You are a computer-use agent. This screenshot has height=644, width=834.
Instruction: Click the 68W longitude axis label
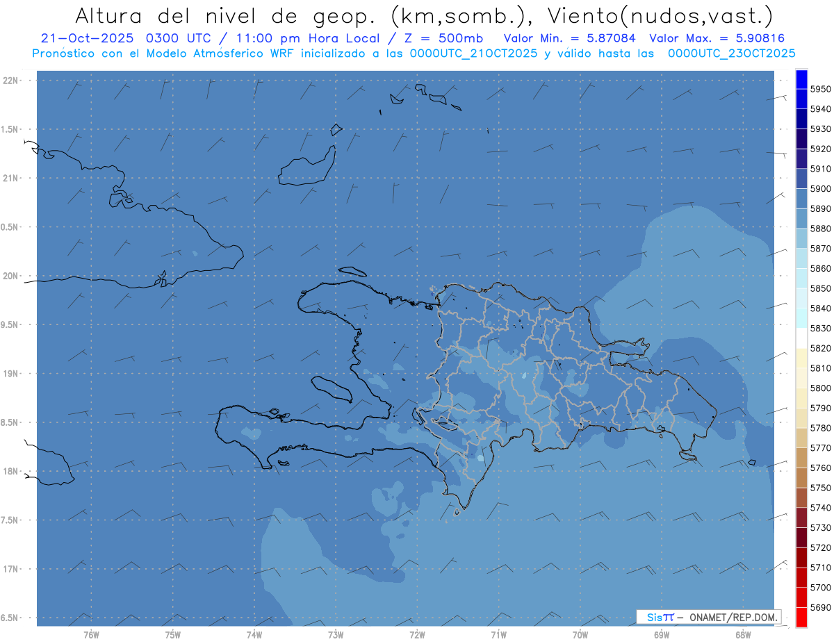[x=742, y=634]
